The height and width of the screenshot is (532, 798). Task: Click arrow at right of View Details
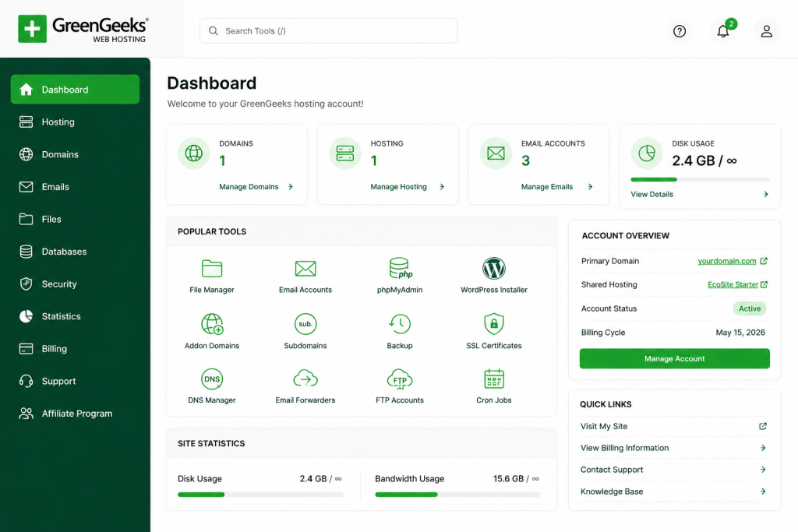[x=765, y=194]
